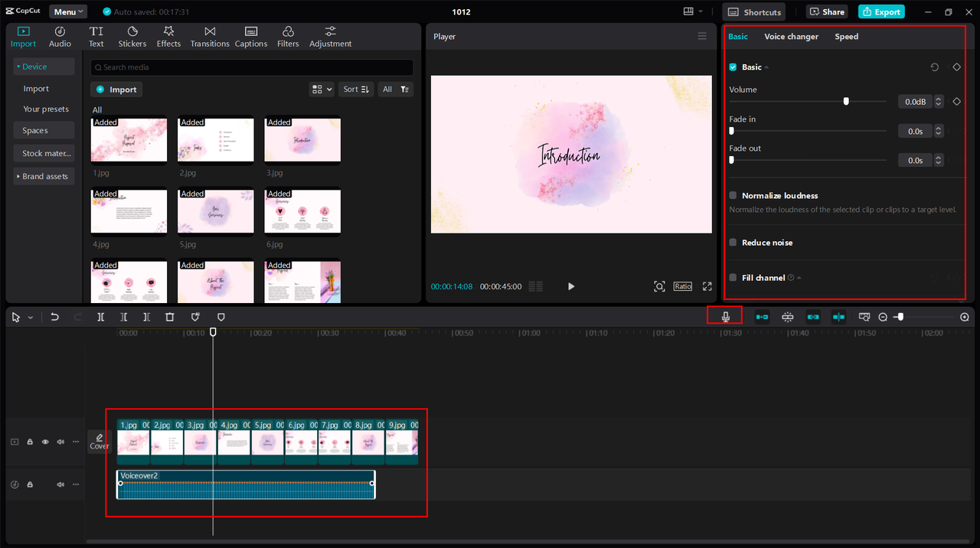Viewport: 980px width, 548px height.
Task: Open Player options hamburger menu
Action: (x=702, y=36)
